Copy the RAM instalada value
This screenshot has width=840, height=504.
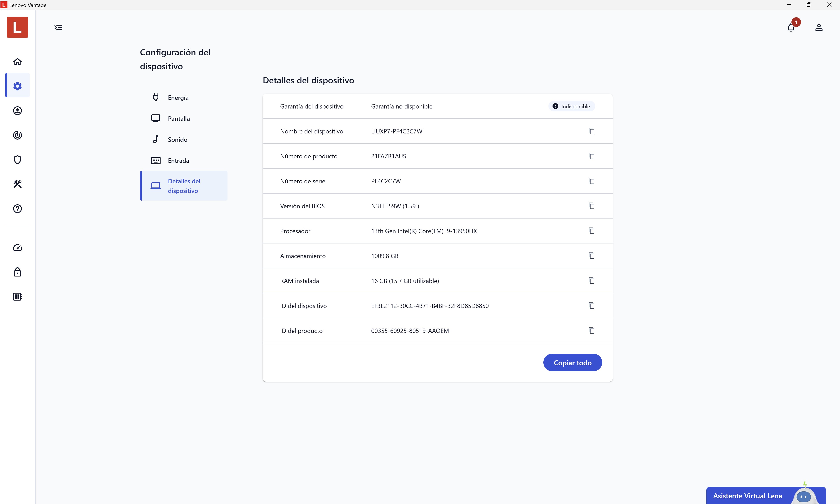(591, 280)
